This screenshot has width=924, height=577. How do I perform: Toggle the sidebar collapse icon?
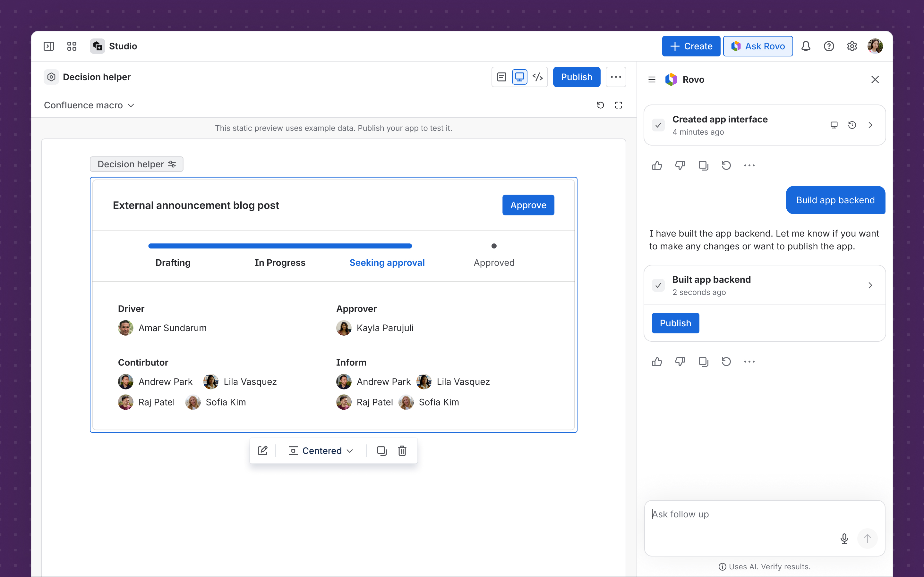(x=48, y=46)
